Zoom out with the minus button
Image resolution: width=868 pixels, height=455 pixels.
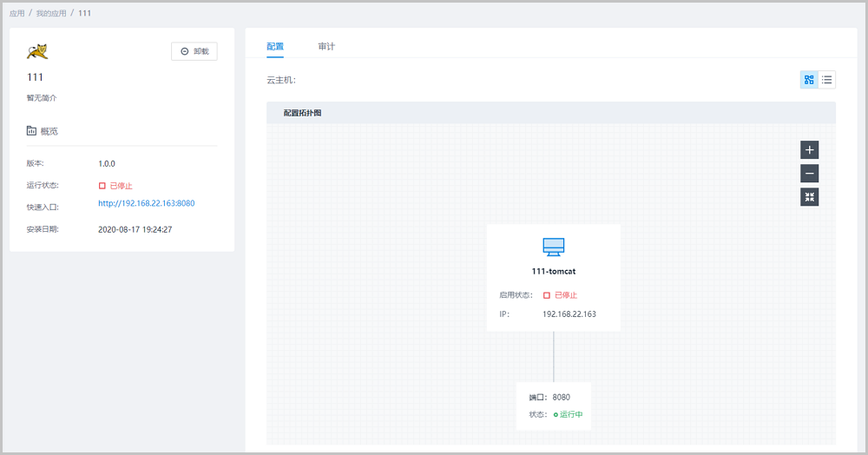(x=809, y=174)
